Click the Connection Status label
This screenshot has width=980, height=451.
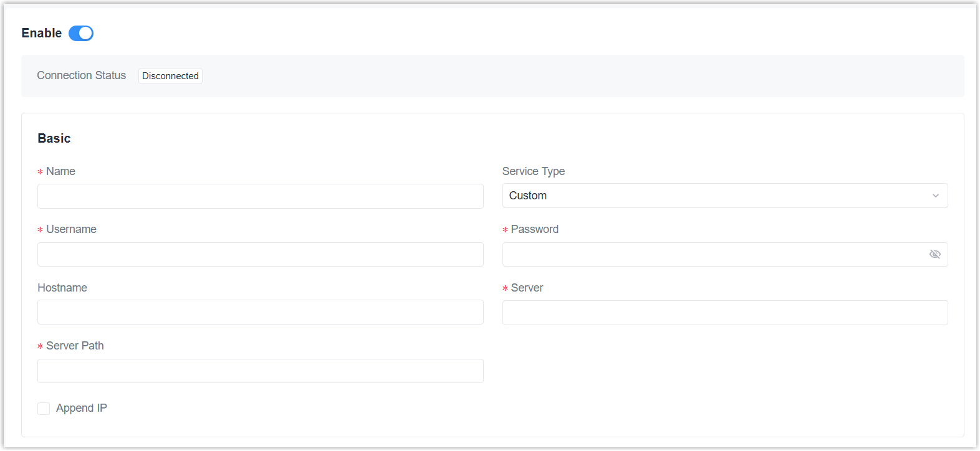81,75
